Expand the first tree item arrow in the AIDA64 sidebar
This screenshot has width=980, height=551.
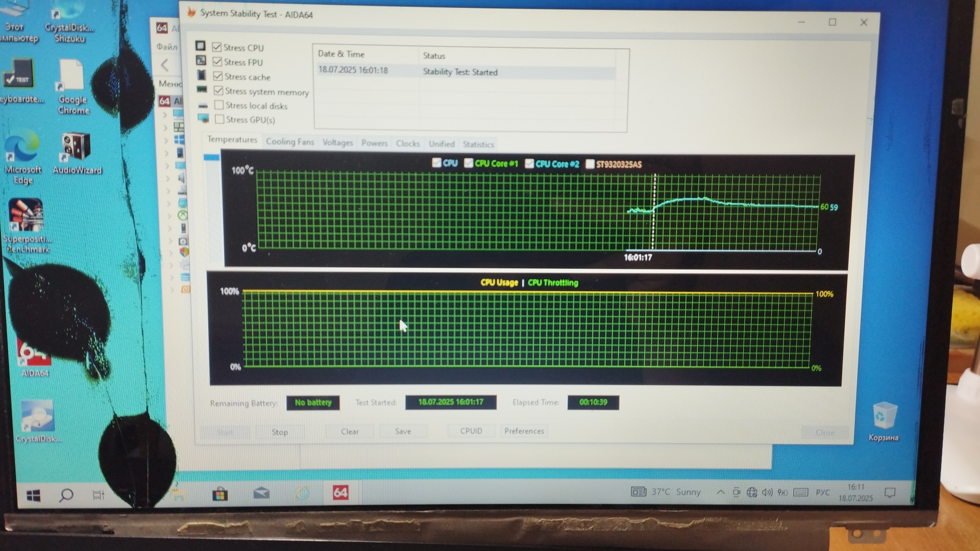pyautogui.click(x=165, y=115)
